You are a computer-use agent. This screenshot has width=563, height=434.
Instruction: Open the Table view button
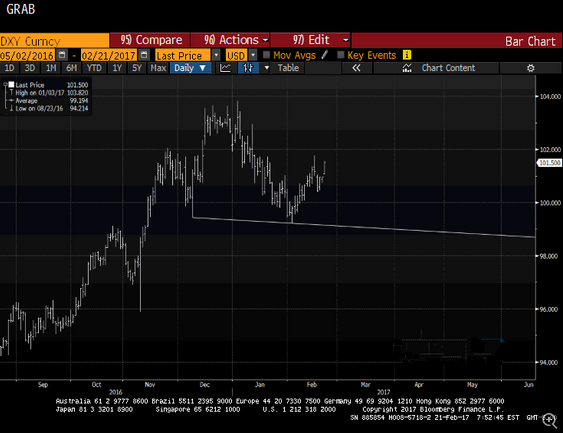(288, 68)
